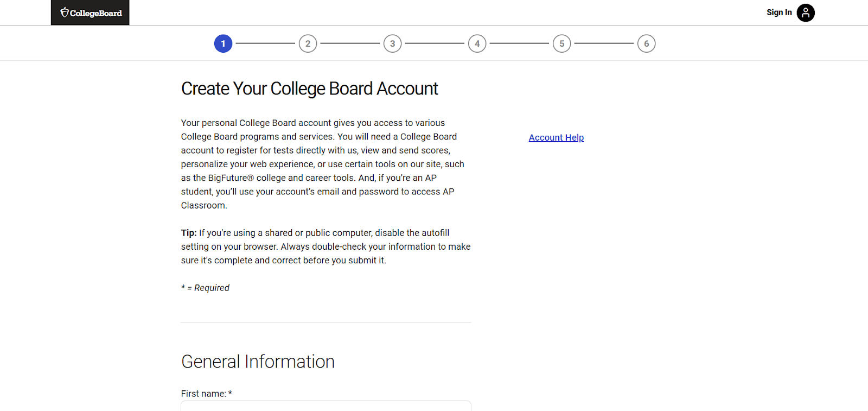This screenshot has height=411, width=868.
Task: Open the user profile avatar icon
Action: coord(806,12)
